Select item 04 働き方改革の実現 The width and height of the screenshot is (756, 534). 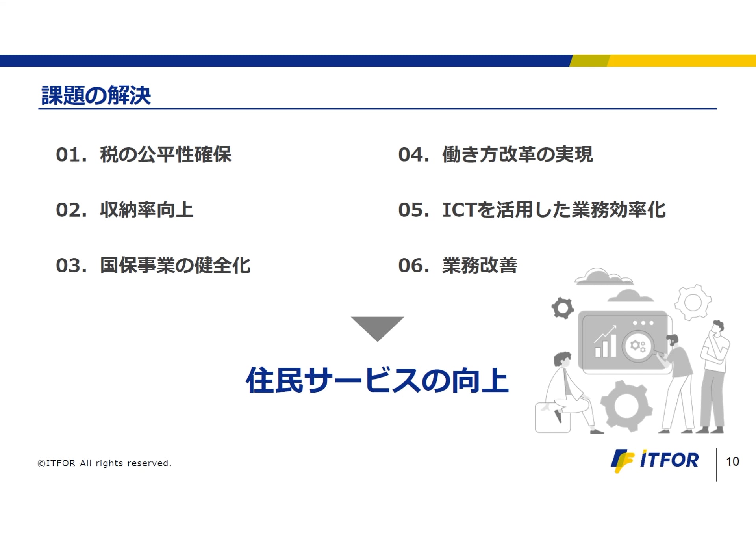coord(495,154)
